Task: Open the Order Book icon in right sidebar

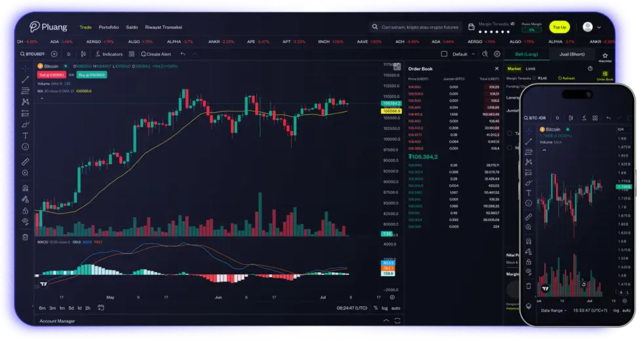Action: pyautogui.click(x=605, y=75)
